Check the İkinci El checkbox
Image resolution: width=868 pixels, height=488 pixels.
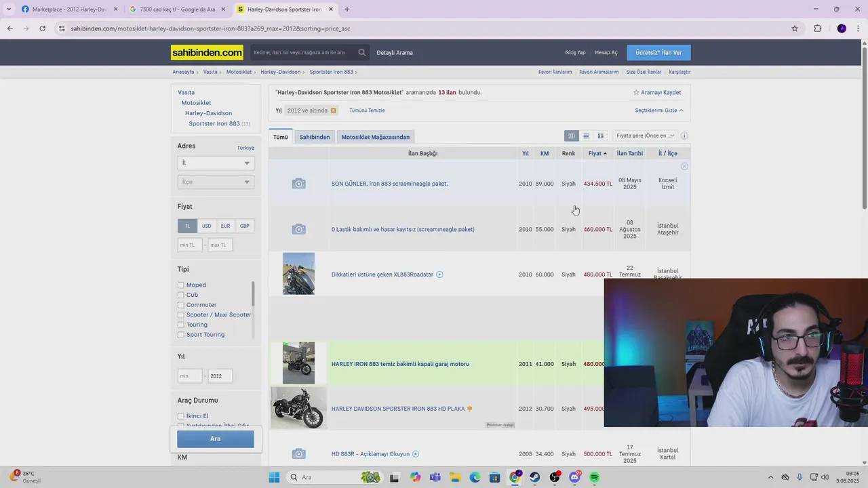click(x=181, y=416)
